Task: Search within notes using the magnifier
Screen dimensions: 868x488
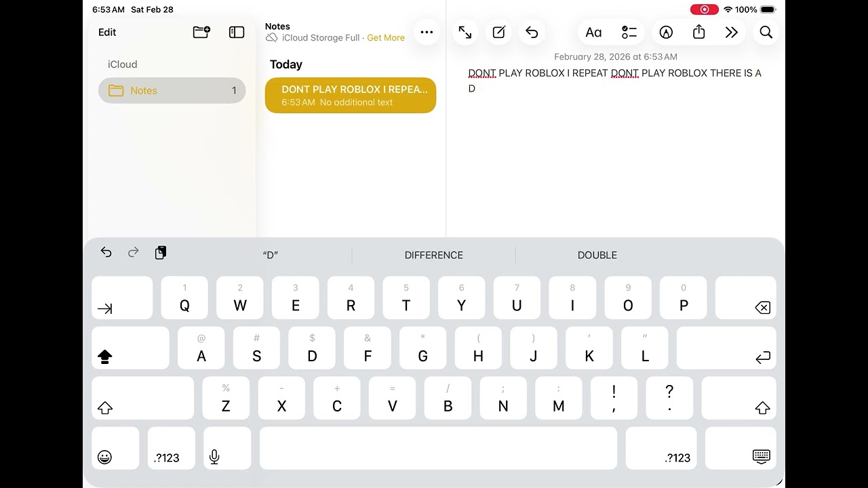Action: 766,32
